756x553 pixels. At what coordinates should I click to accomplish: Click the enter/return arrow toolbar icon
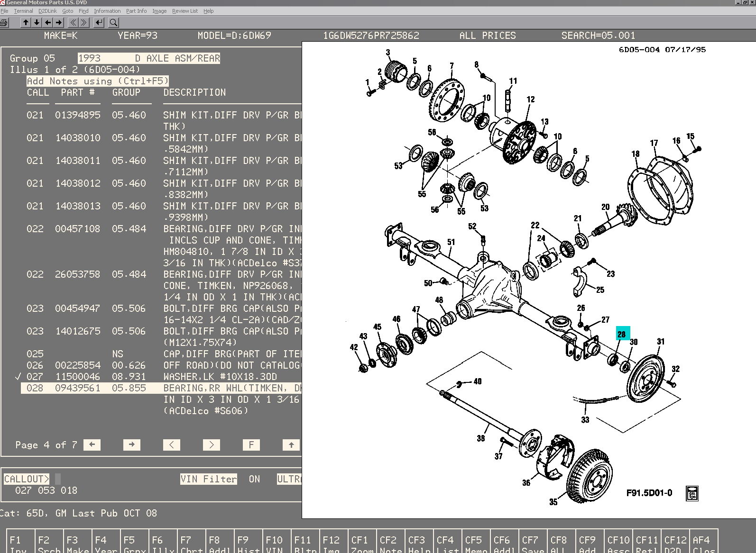tap(99, 22)
